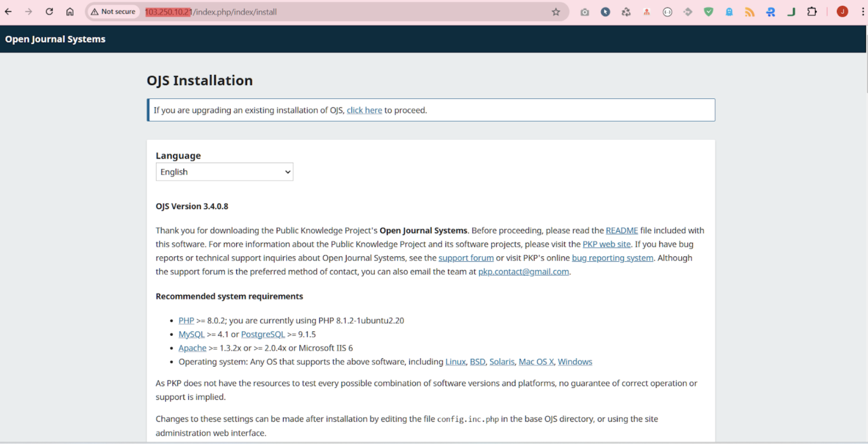This screenshot has width=868, height=444.
Task: Open the PostgreSQL requirement link
Action: [263, 335]
